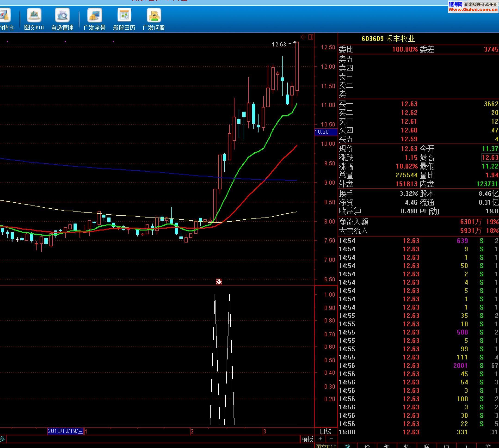The width and height of the screenshot is (499, 448).
Task: Select the 委比 100.00% value
Action: tap(405, 49)
